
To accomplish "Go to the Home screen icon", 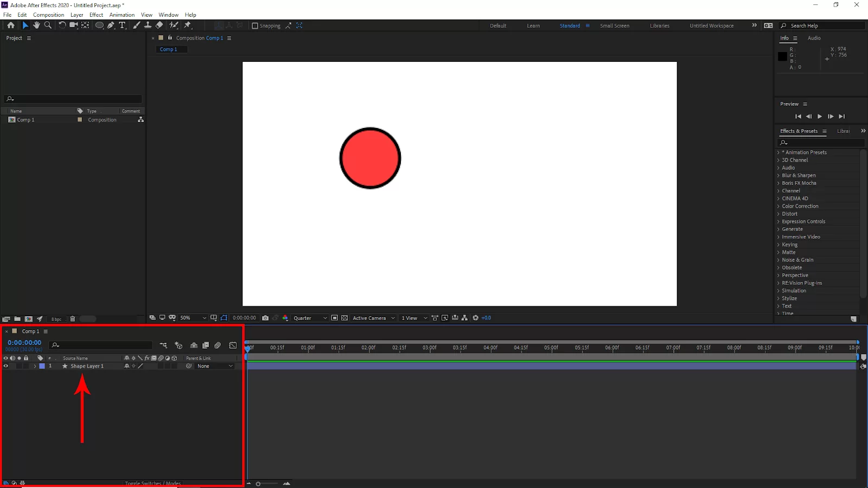I will [11, 25].
